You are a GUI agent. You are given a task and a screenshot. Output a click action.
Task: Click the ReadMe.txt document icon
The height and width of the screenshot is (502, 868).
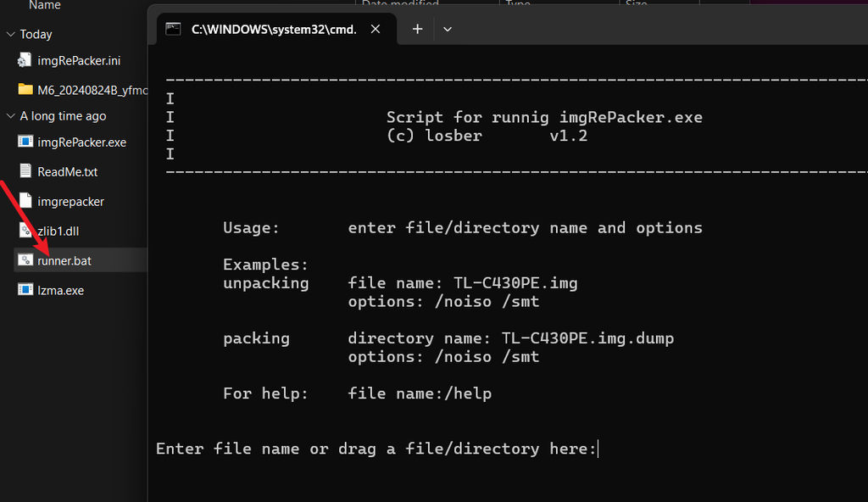(x=25, y=172)
